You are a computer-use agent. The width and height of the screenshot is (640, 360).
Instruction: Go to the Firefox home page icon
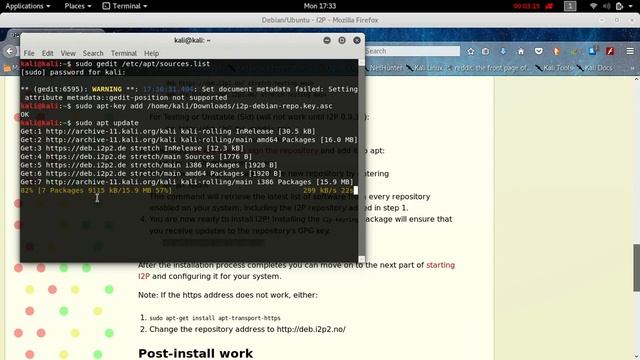[x=520, y=51]
